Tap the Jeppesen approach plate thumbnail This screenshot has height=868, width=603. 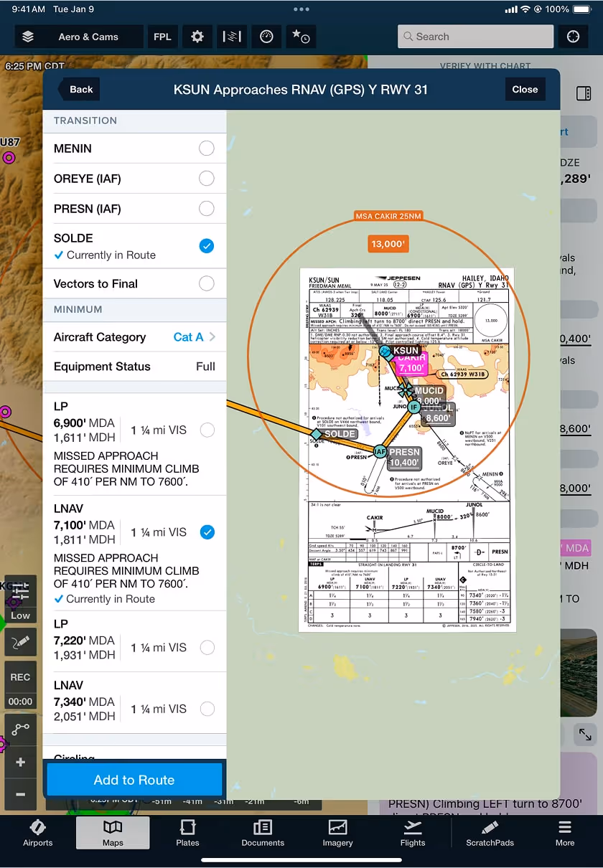pyautogui.click(x=407, y=450)
